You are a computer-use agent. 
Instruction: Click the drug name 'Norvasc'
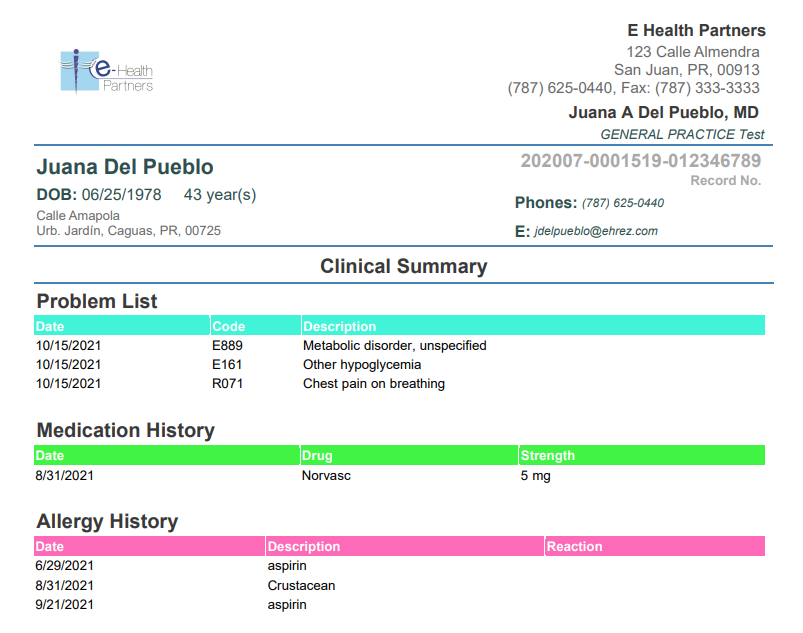326,476
